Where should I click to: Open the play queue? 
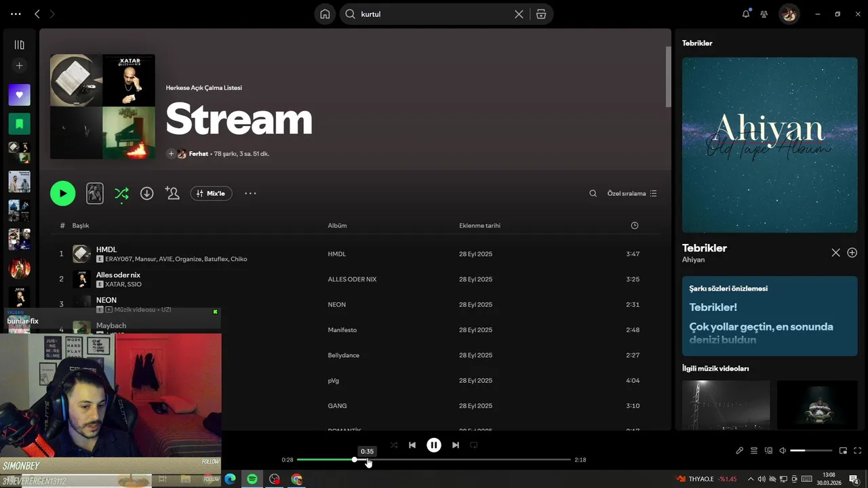754,451
